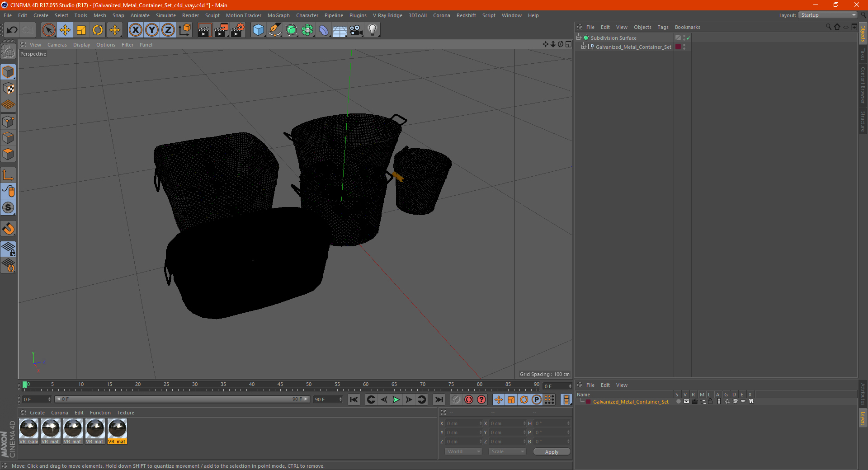Toggle X axis lock
868x470 pixels.
(x=135, y=30)
